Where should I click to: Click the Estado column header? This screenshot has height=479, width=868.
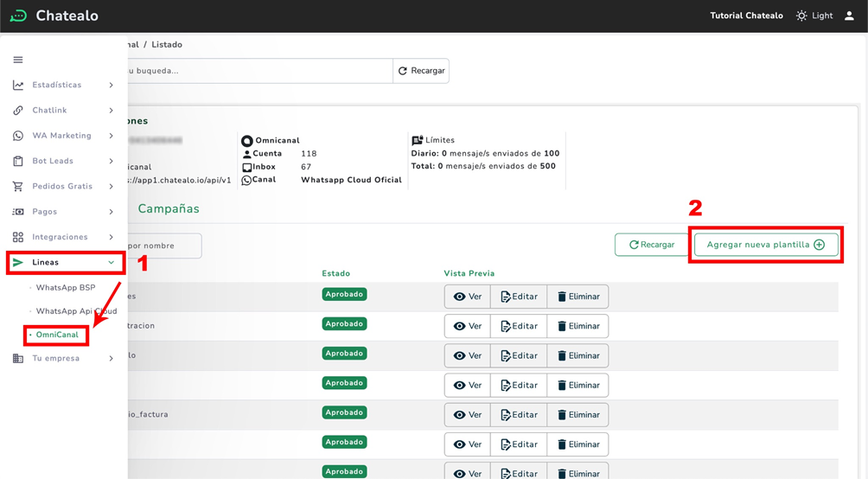pyautogui.click(x=336, y=273)
